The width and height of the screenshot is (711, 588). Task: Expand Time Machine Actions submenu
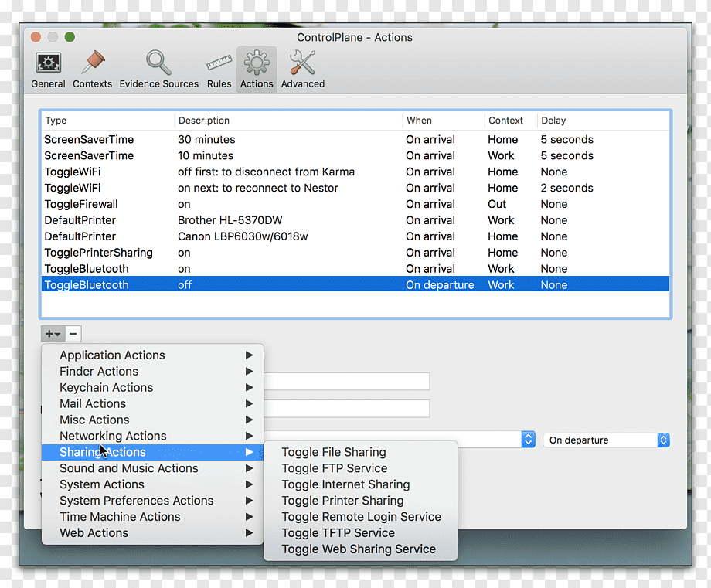click(152, 517)
